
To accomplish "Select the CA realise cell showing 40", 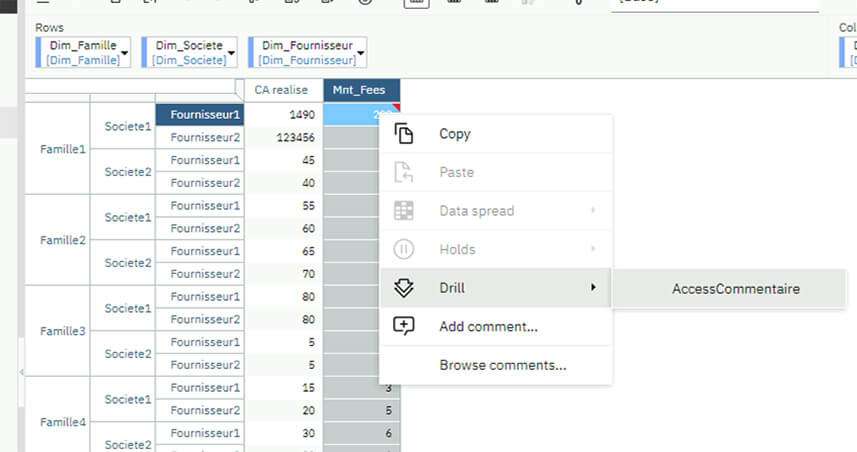I will (x=284, y=183).
